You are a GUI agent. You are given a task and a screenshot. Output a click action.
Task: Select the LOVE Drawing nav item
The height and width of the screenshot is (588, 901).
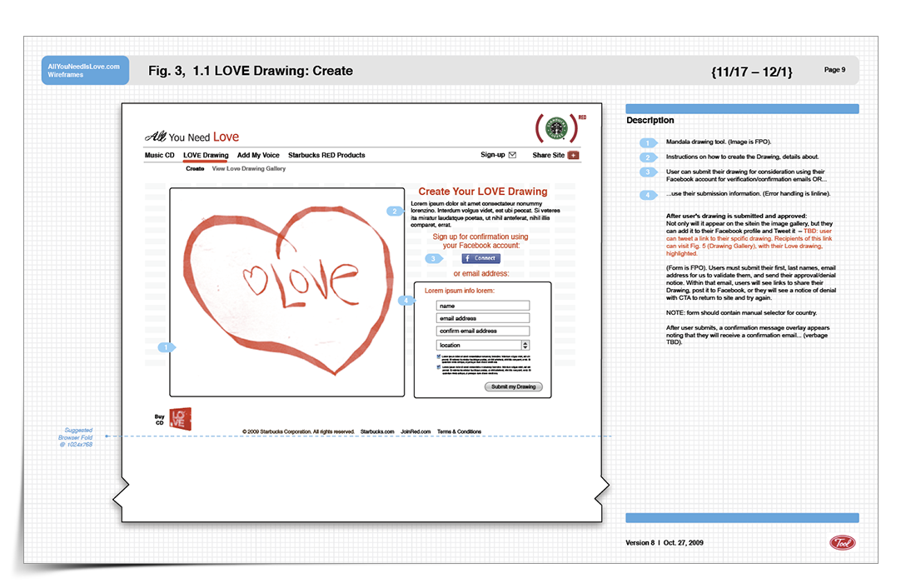(x=206, y=155)
